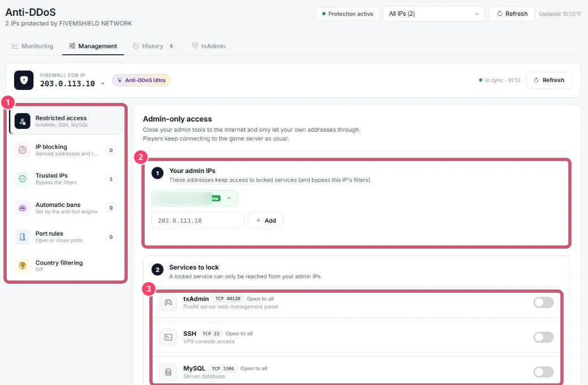Image resolution: width=588 pixels, height=385 pixels.
Task: Switch to the Monitoring tab
Action: [33, 46]
